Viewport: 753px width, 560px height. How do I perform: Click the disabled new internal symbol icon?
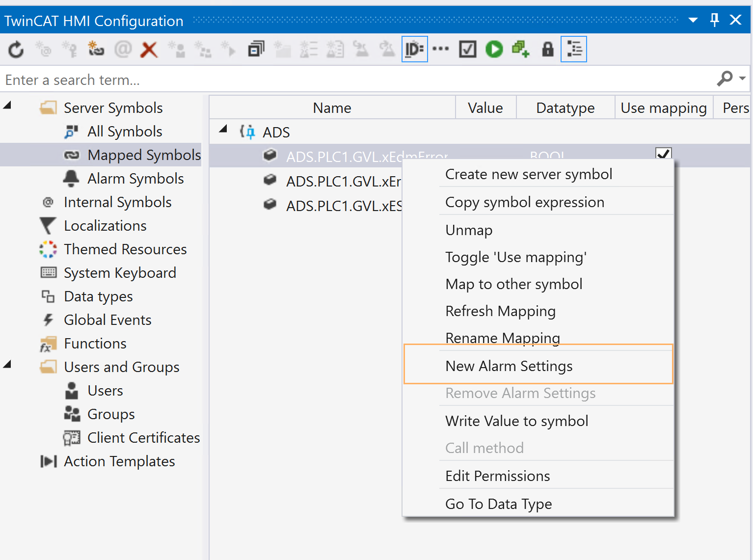click(x=43, y=49)
